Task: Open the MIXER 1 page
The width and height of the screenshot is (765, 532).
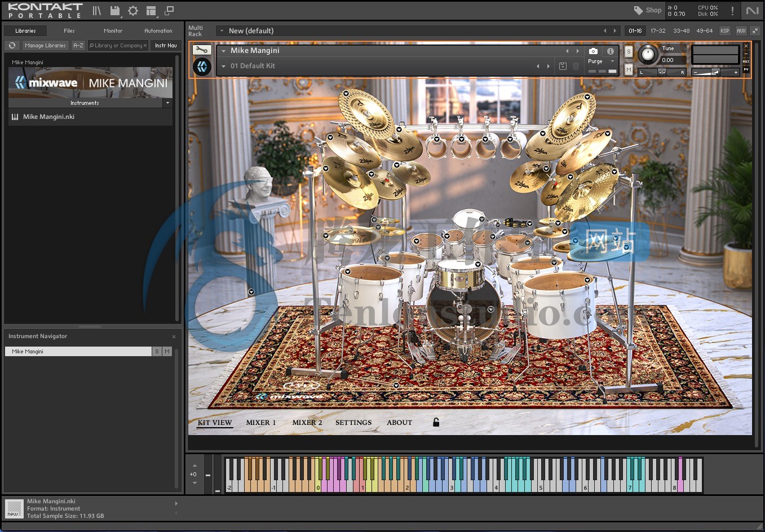Action: 261,423
